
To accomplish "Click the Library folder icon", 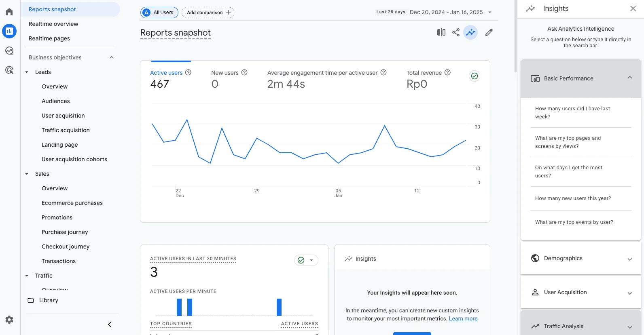I will pyautogui.click(x=31, y=300).
